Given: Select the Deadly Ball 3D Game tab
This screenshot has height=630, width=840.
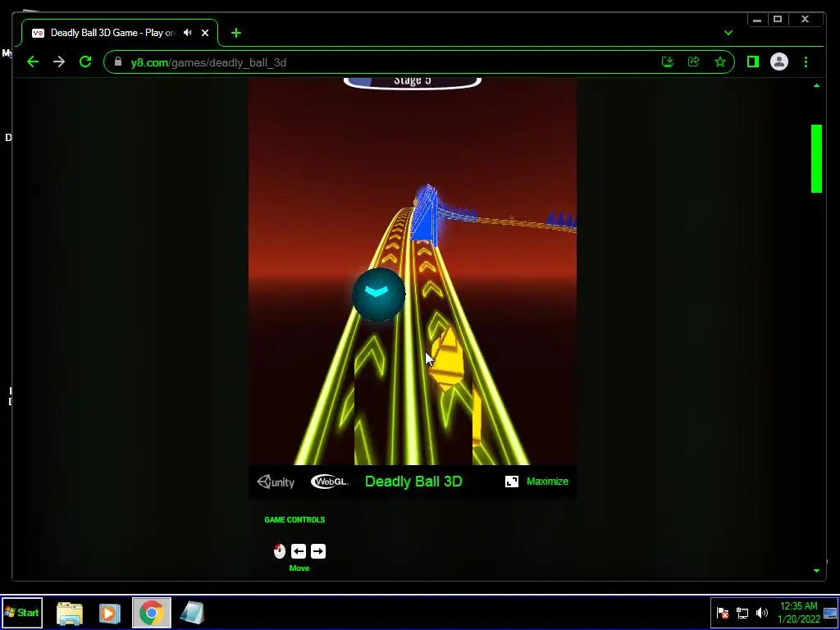Looking at the screenshot, I should coord(120,33).
